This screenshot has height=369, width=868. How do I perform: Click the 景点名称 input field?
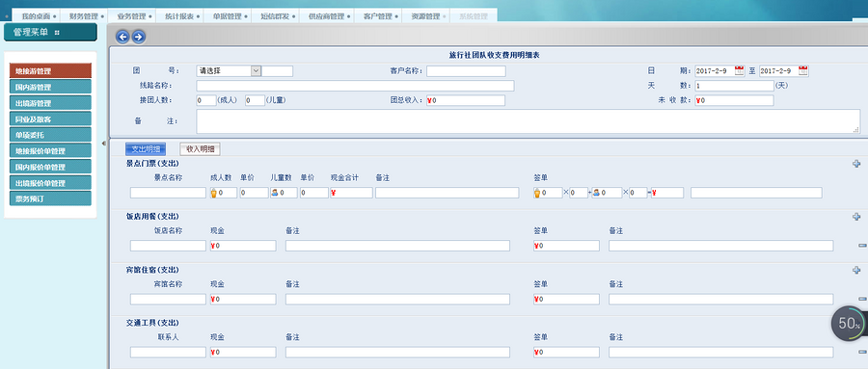(168, 193)
